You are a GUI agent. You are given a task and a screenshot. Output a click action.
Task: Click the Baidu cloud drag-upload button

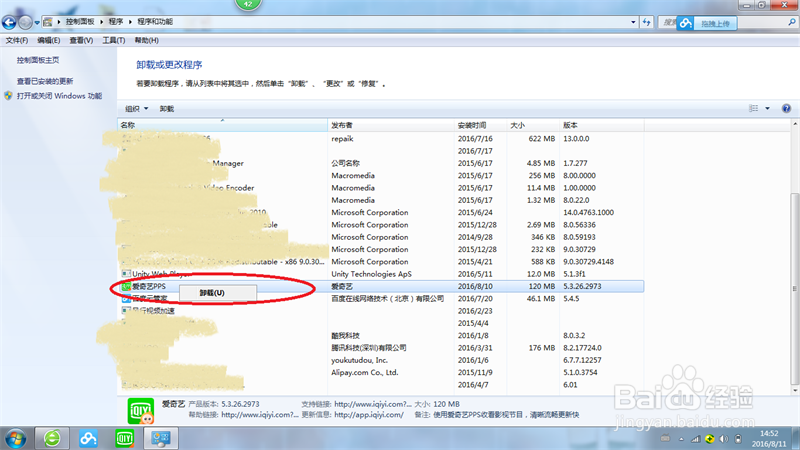point(707,23)
